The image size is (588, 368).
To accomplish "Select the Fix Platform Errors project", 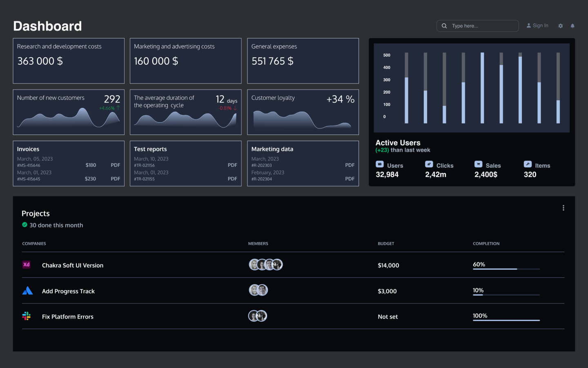I will click(68, 316).
